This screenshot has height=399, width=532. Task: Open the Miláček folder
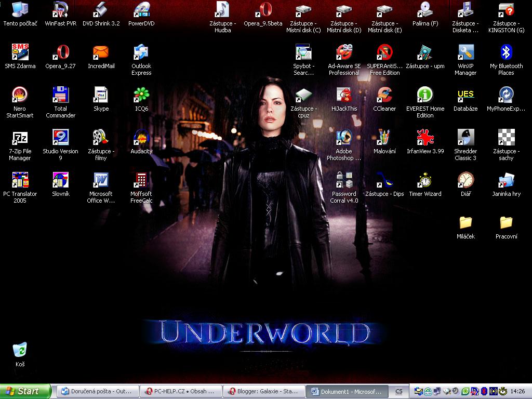click(x=465, y=223)
